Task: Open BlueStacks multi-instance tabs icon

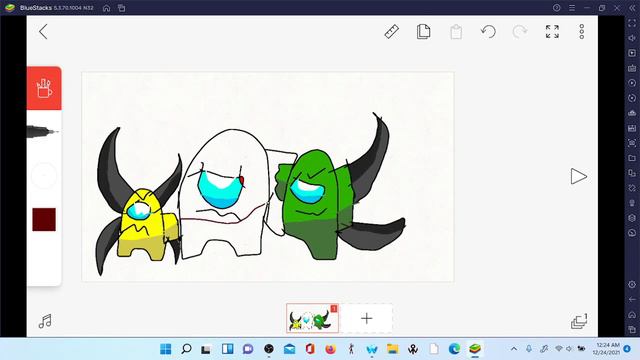Action: click(x=122, y=8)
